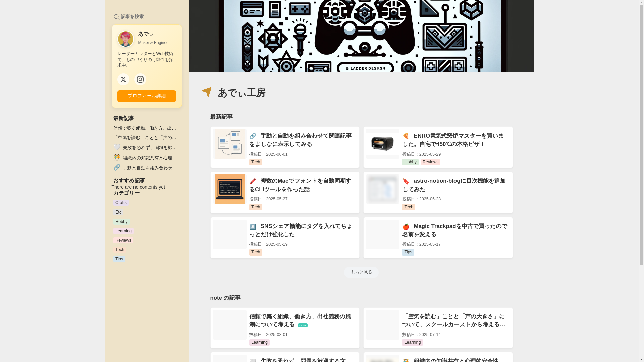Click the orange profile details button
The height and width of the screenshot is (362, 644).
[147, 96]
